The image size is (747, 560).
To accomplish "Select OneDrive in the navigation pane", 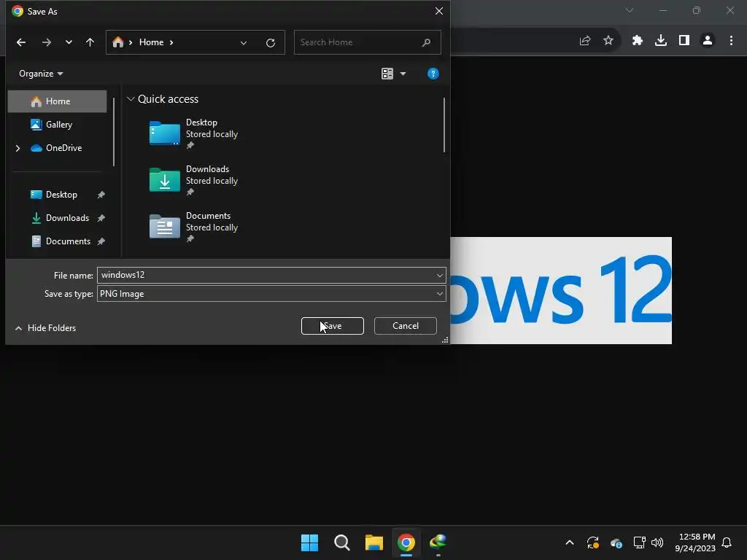I will pyautogui.click(x=57, y=148).
